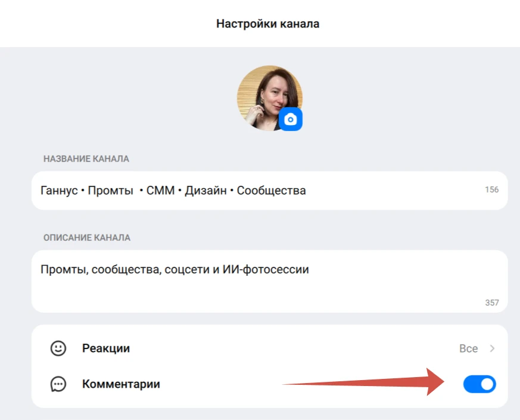This screenshot has height=420, width=520.
Task: Open the "Все" reactions value
Action: point(468,349)
